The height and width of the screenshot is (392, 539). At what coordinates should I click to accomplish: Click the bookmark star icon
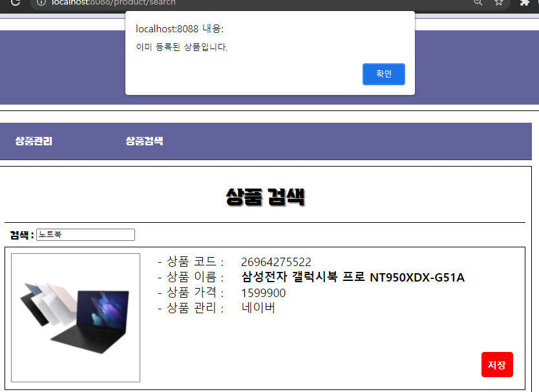[x=499, y=2]
